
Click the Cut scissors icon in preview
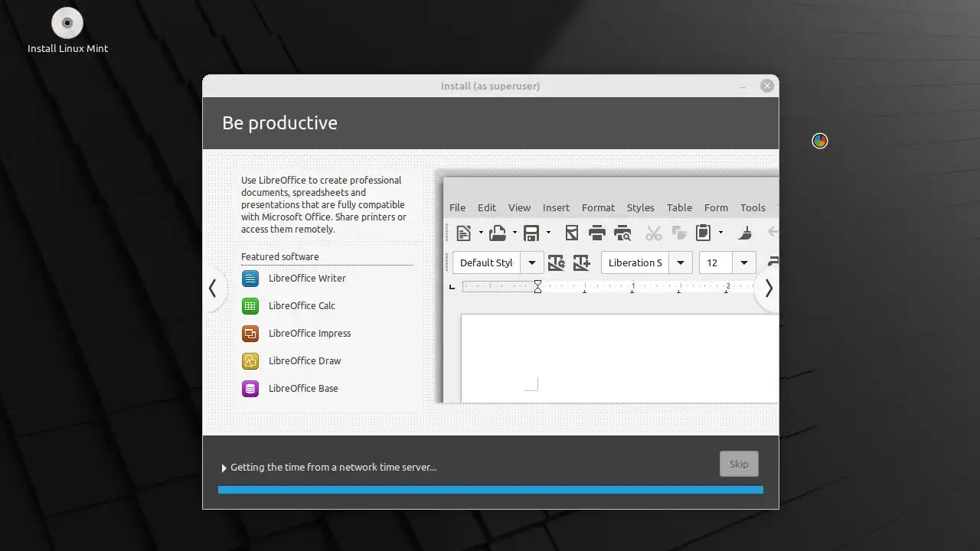653,233
